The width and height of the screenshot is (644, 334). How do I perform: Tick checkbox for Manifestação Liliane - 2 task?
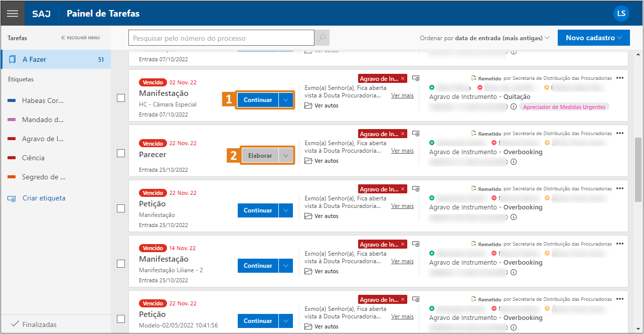[121, 264]
